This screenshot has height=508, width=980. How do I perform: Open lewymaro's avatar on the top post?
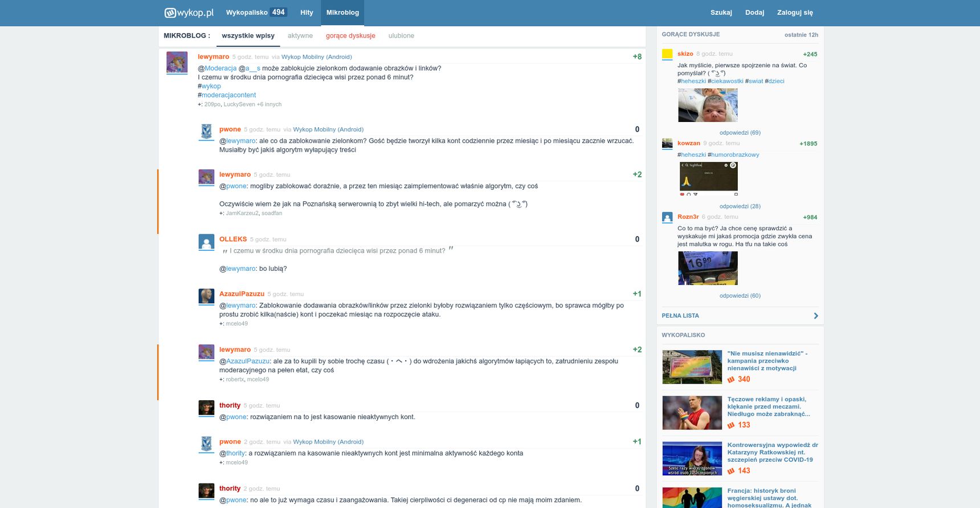(177, 62)
